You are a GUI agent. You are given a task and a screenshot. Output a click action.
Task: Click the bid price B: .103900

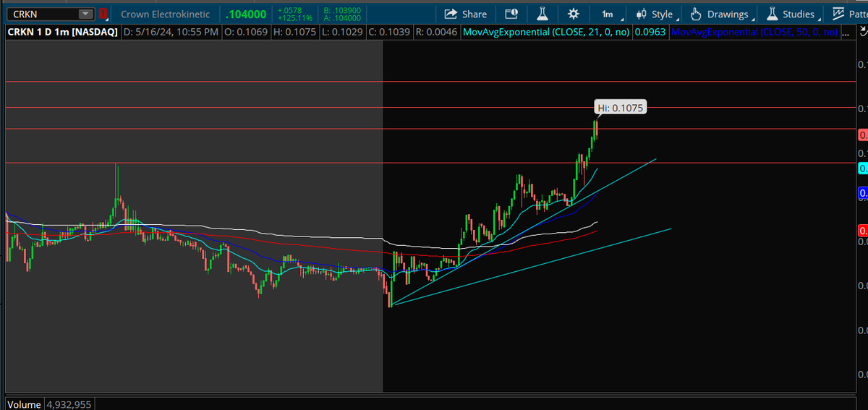click(344, 10)
